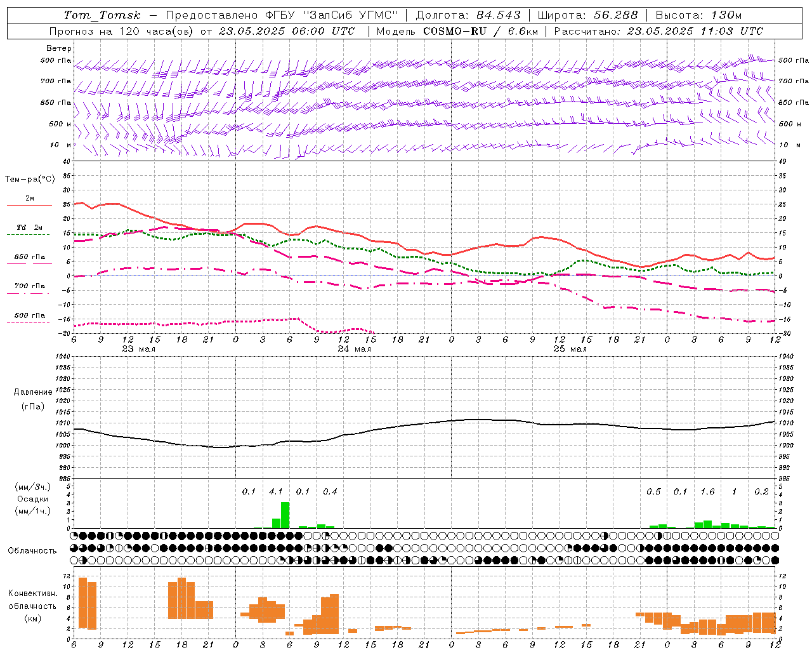Click the Высота: 130м value
This screenshot has height=650, width=812.
pos(698,15)
